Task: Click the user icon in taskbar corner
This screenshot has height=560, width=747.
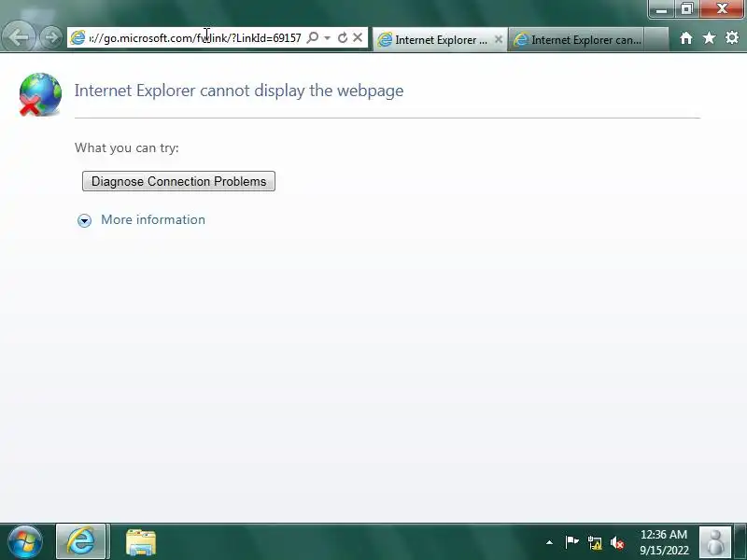Action: 714,542
